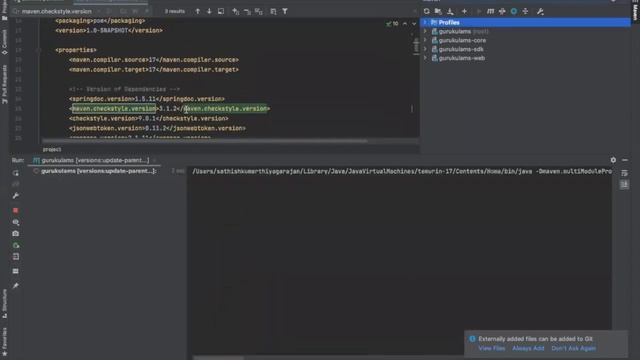The height and width of the screenshot is (360, 640).
Task: Open Pull Requests side tool window
Action: pyautogui.click(x=4, y=84)
